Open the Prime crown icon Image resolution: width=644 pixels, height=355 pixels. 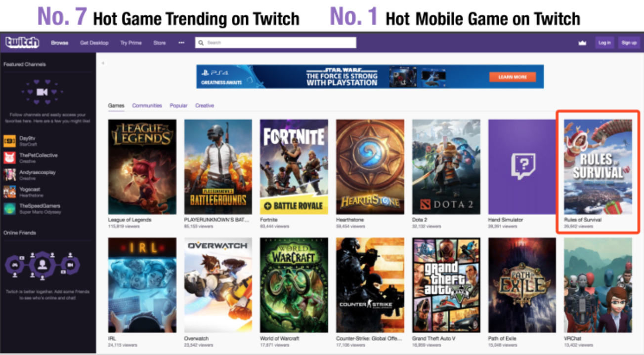(582, 43)
